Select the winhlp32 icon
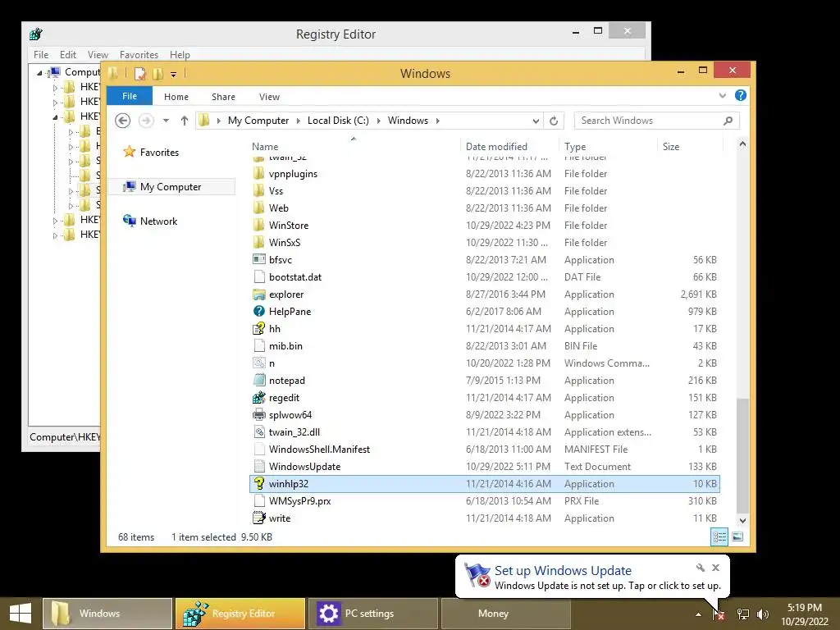 pos(258,484)
